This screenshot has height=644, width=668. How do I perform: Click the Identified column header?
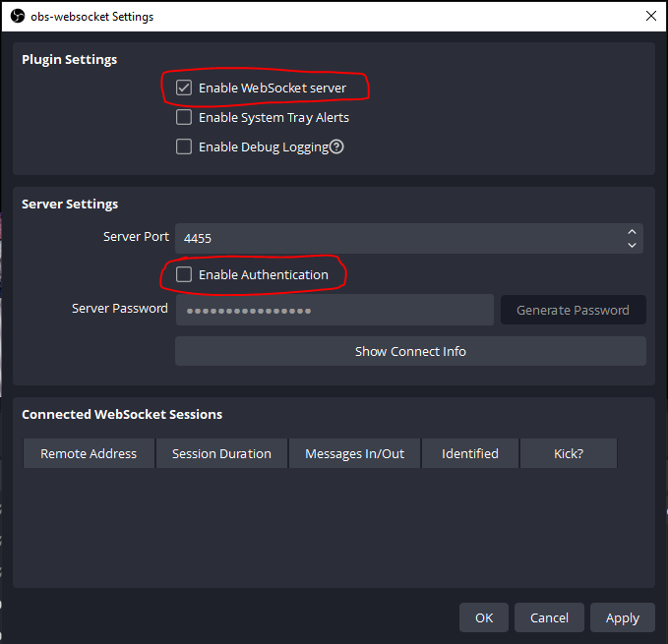[470, 453]
